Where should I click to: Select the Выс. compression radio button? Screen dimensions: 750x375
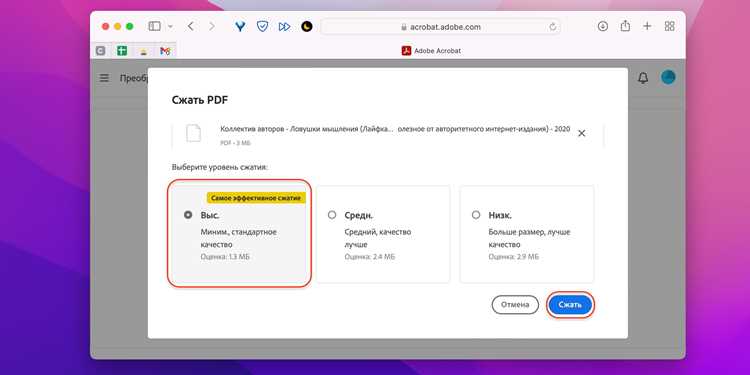[x=188, y=215]
